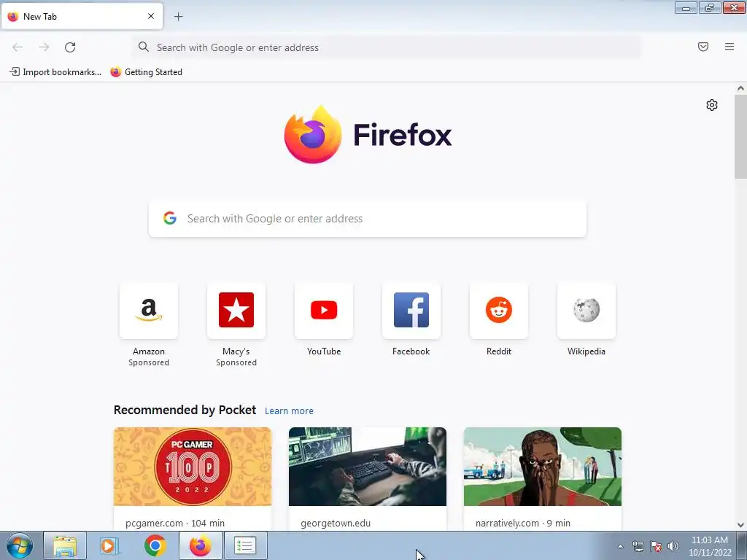Click the Recommended by Pocket heading
Screen dimensions: 747x560
(x=185, y=410)
